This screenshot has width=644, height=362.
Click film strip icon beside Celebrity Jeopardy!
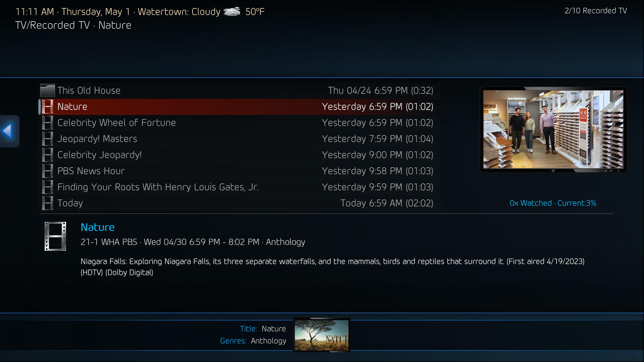tap(48, 155)
